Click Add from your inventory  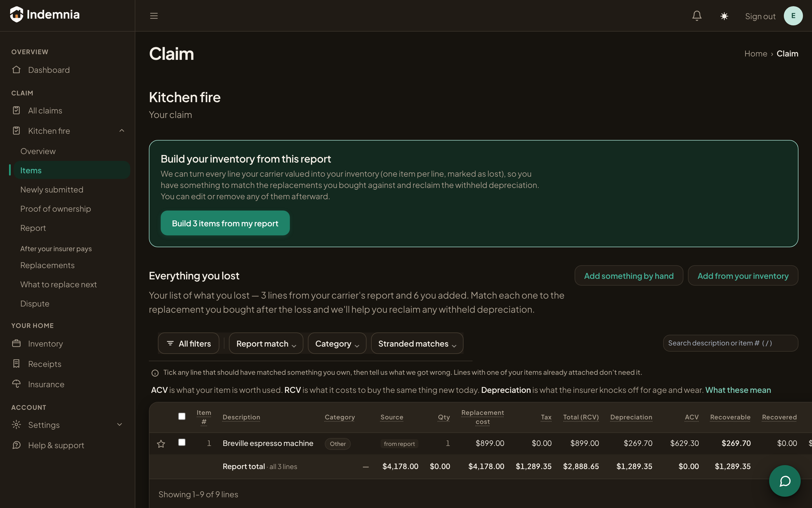point(743,275)
